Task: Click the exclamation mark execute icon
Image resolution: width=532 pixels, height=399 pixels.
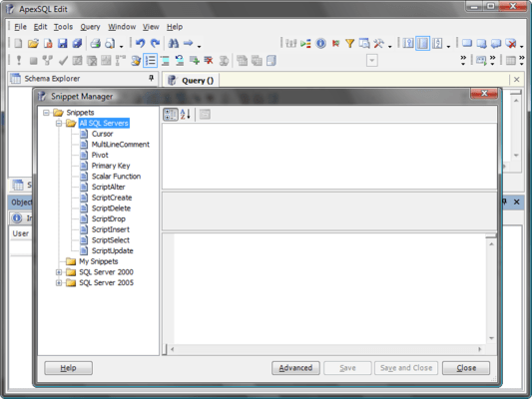Action: click(19, 60)
